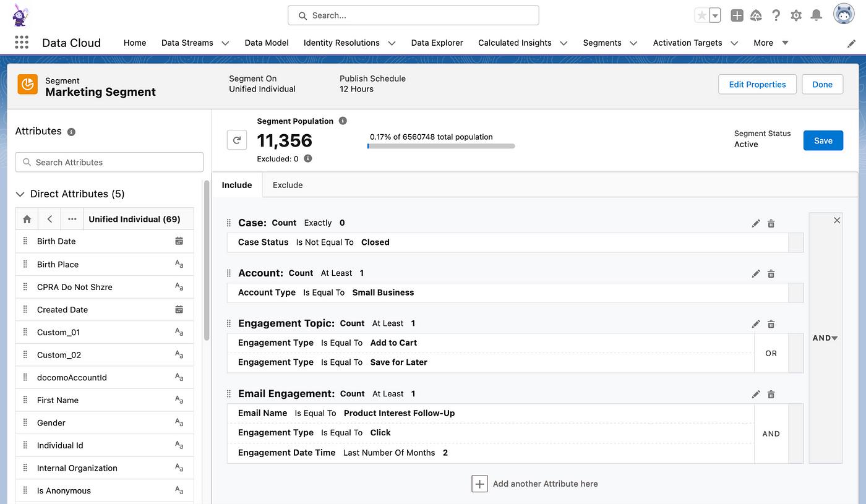This screenshot has height=504, width=866.
Task: Refresh the segment population count
Action: pos(236,140)
